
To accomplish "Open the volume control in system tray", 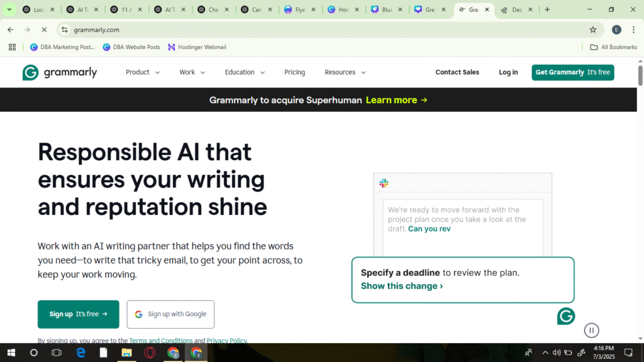I will pos(557,353).
